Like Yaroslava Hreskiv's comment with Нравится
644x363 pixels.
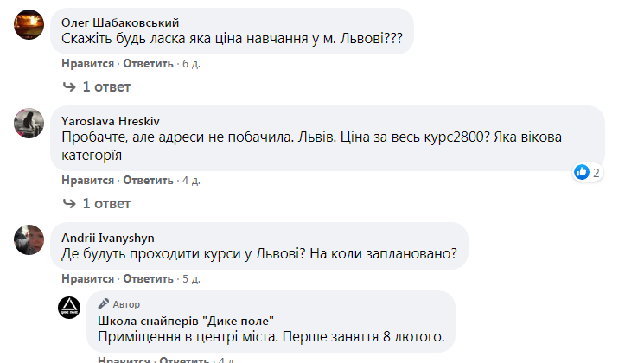[87, 181]
